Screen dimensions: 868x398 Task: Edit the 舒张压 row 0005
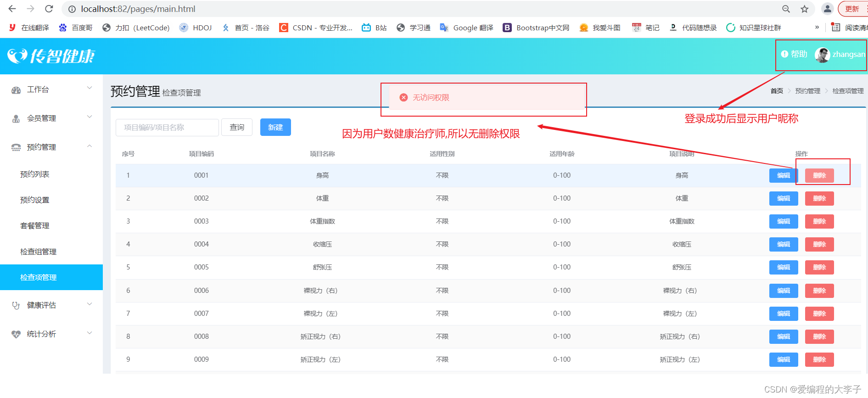[x=784, y=267]
